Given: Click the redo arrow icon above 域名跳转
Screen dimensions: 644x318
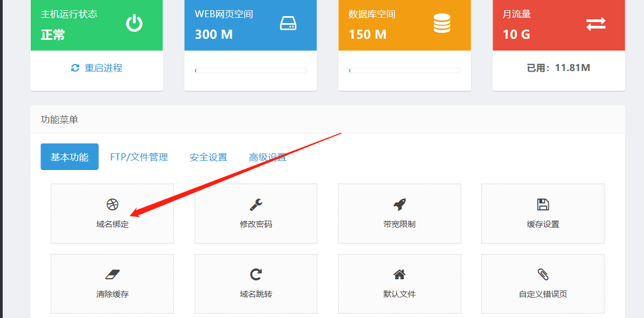Looking at the screenshot, I should (x=256, y=274).
